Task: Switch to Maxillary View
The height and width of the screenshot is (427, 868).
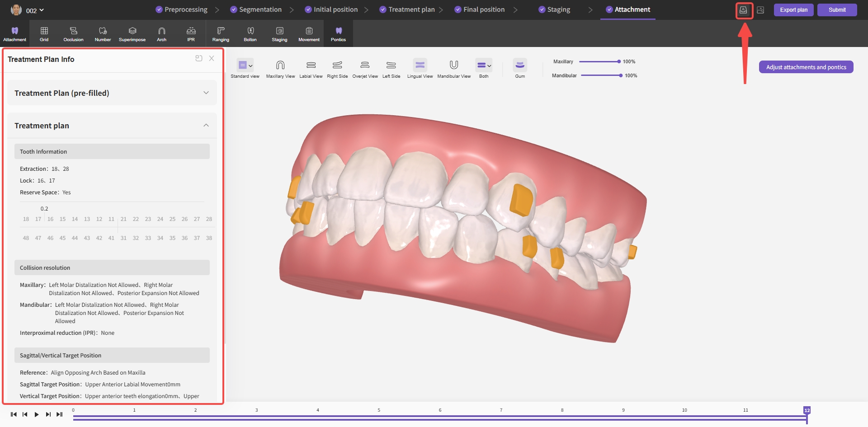Action: coord(280,68)
